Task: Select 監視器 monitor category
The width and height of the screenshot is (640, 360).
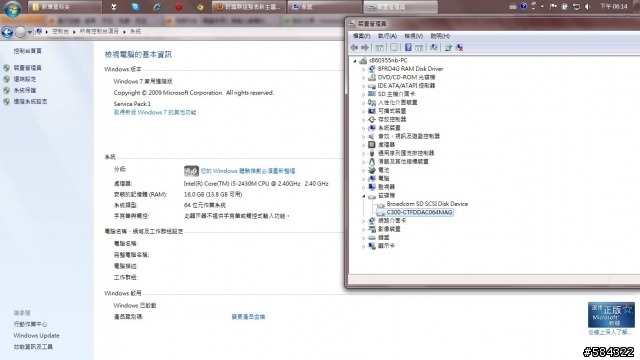Action: (386, 187)
